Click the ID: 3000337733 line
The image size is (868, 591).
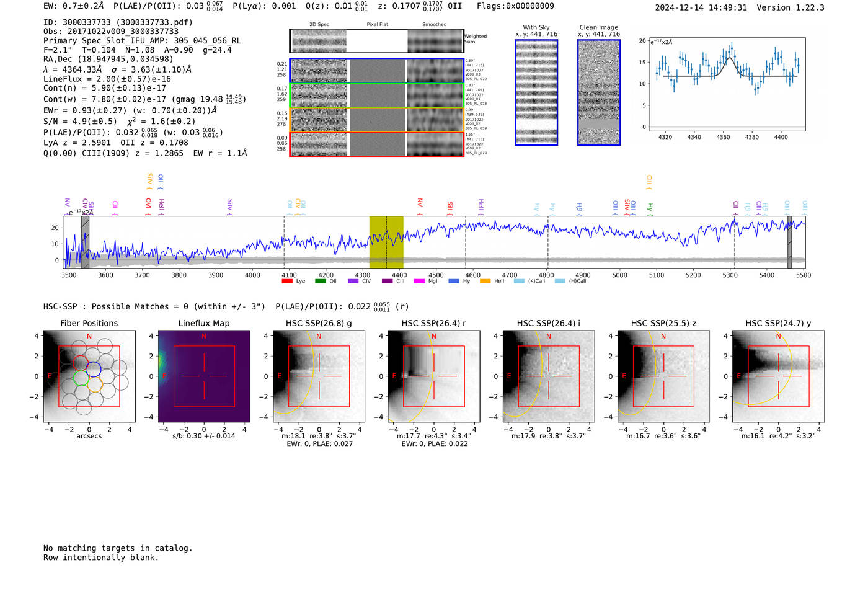pos(118,22)
